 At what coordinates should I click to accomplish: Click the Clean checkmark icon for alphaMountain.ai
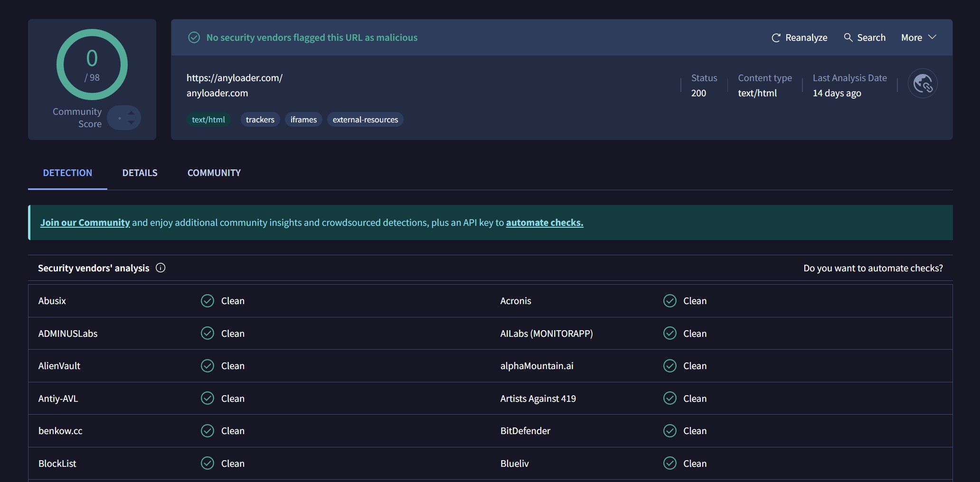point(669,366)
